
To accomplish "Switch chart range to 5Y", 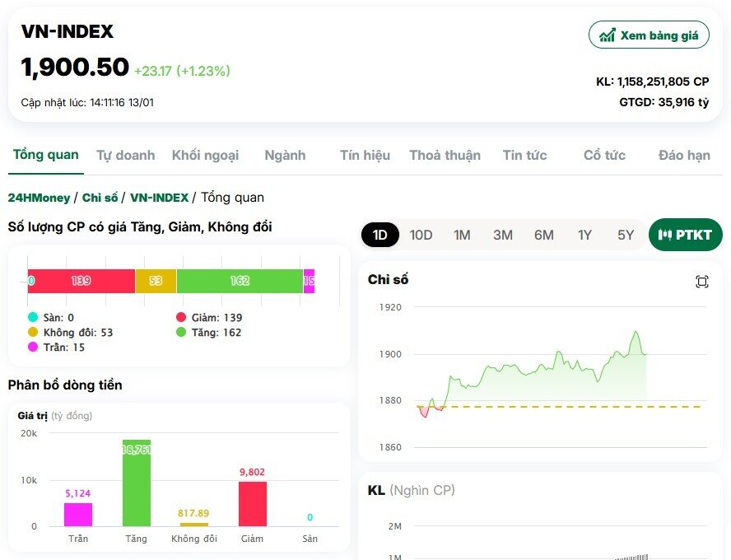I will point(626,235).
